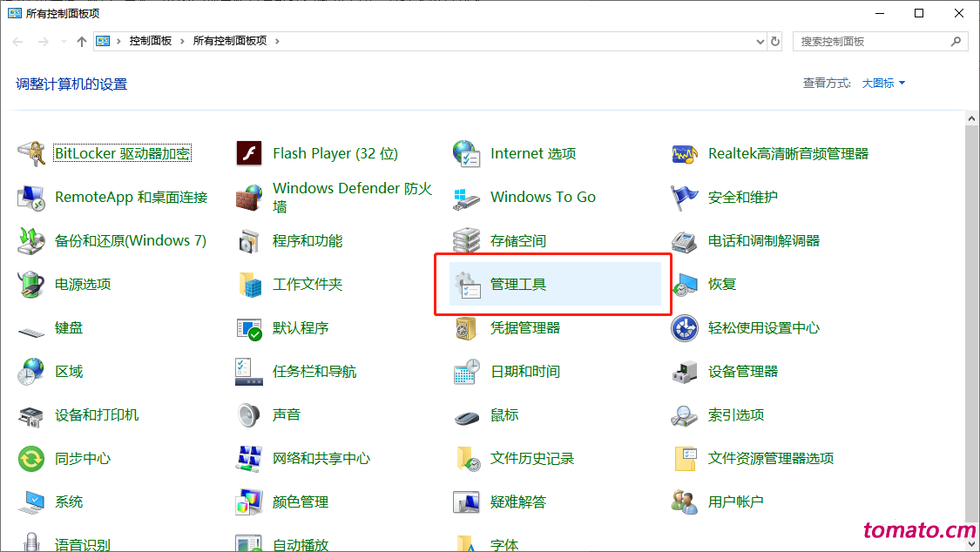Refresh the control panel view
Image resolution: width=980 pixels, height=552 pixels.
click(775, 42)
